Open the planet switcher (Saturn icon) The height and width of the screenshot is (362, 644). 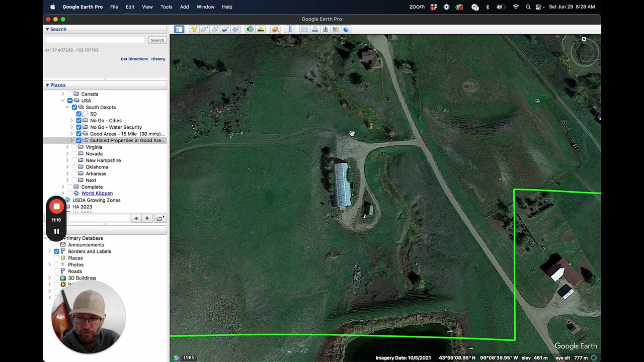click(275, 29)
